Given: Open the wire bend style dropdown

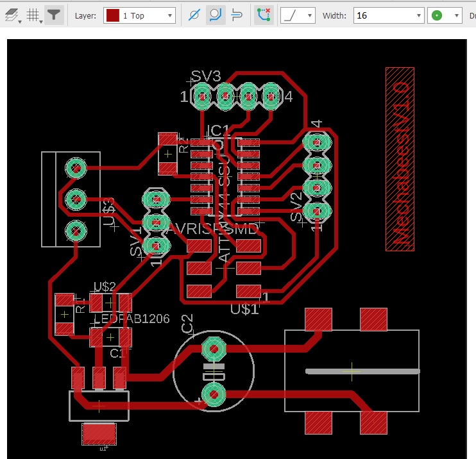Looking at the screenshot, I should pyautogui.click(x=298, y=15).
